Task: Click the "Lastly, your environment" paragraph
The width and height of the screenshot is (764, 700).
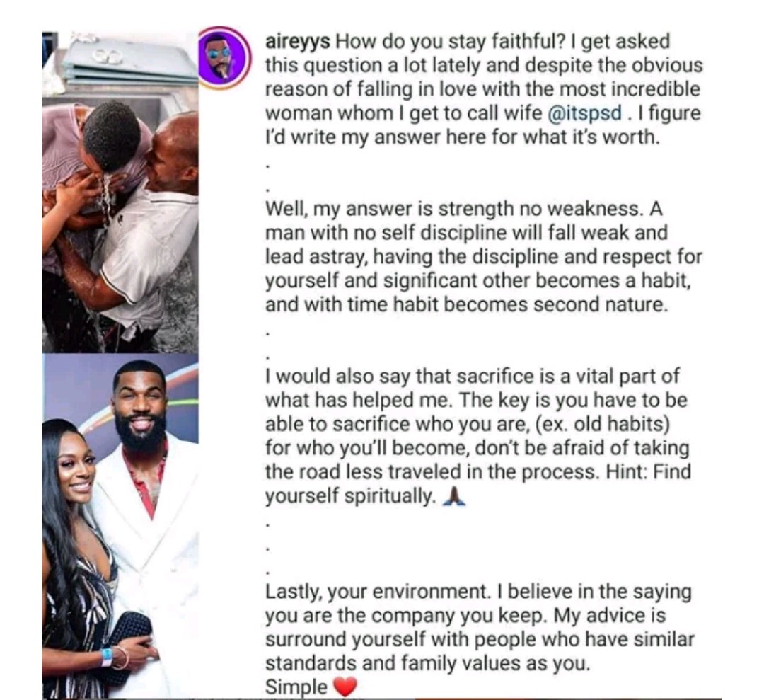Action: pyautogui.click(x=480, y=627)
